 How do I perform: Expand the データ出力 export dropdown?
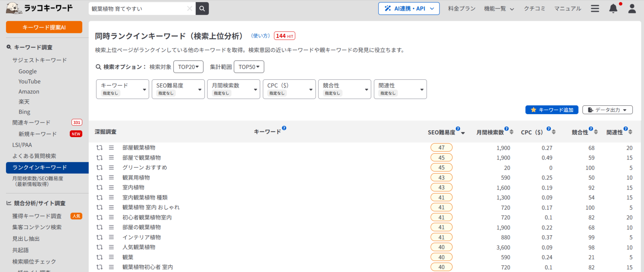[608, 110]
